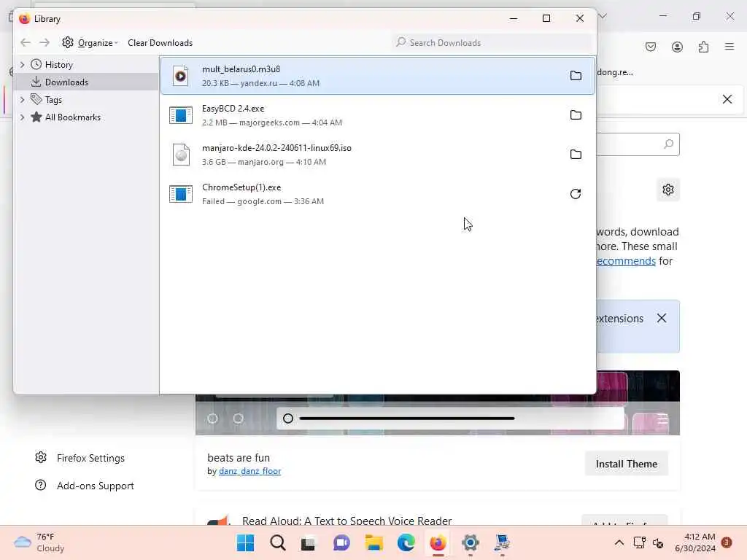Switch to Firefox on the taskbar

coord(438,542)
